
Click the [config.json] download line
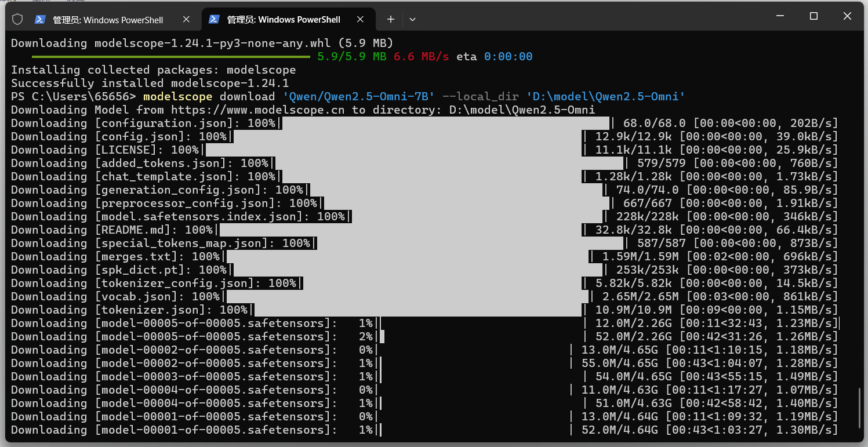coord(424,136)
